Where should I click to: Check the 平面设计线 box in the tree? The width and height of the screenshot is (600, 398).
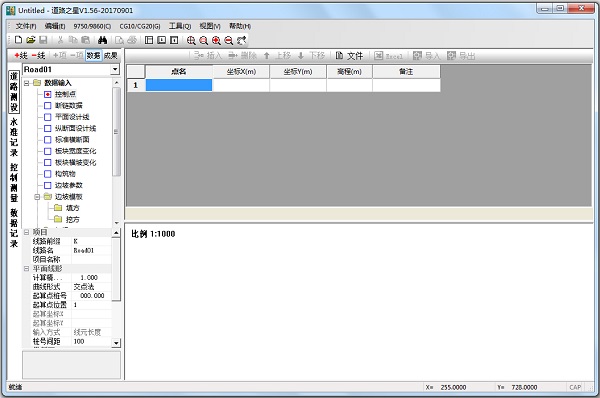tap(48, 117)
